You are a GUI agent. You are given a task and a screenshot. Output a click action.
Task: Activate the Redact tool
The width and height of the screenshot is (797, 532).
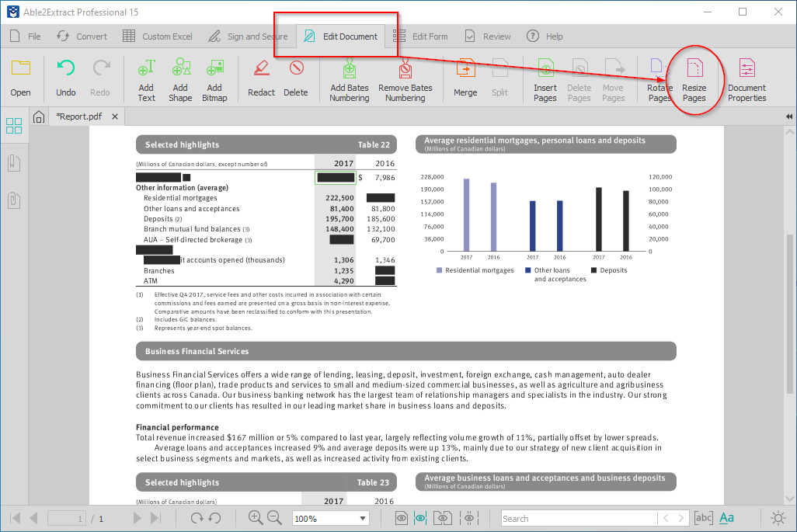tap(261, 78)
